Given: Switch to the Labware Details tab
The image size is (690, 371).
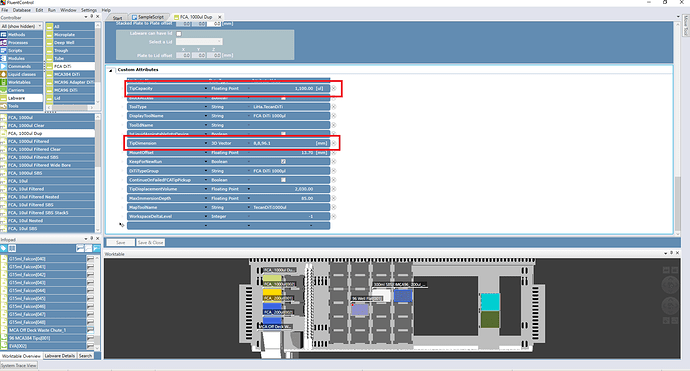Looking at the screenshot, I should tap(60, 356).
